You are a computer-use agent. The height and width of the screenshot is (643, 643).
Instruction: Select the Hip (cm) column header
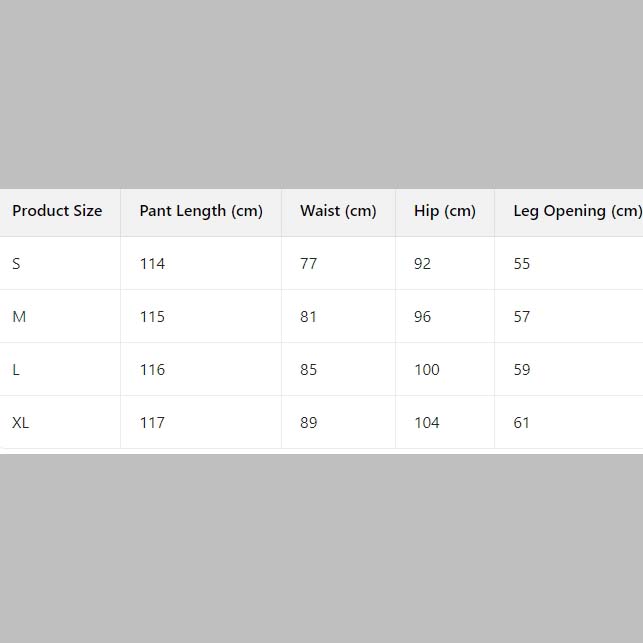pyautogui.click(x=445, y=211)
